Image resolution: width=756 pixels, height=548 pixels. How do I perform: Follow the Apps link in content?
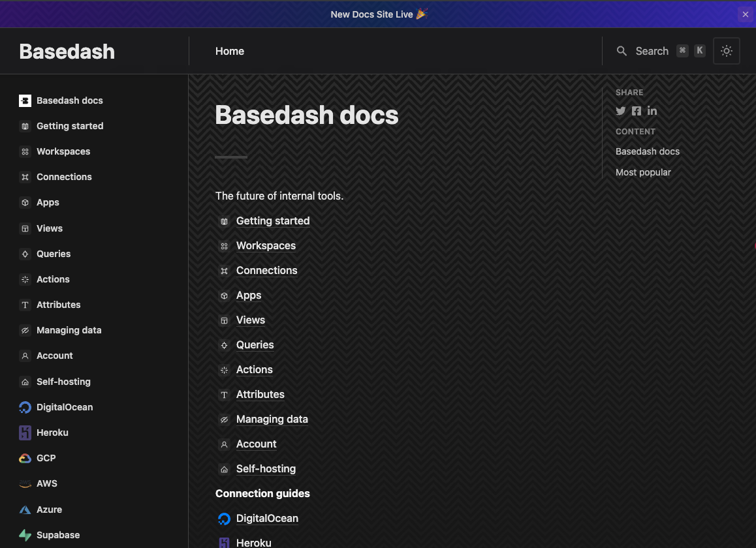tap(249, 296)
